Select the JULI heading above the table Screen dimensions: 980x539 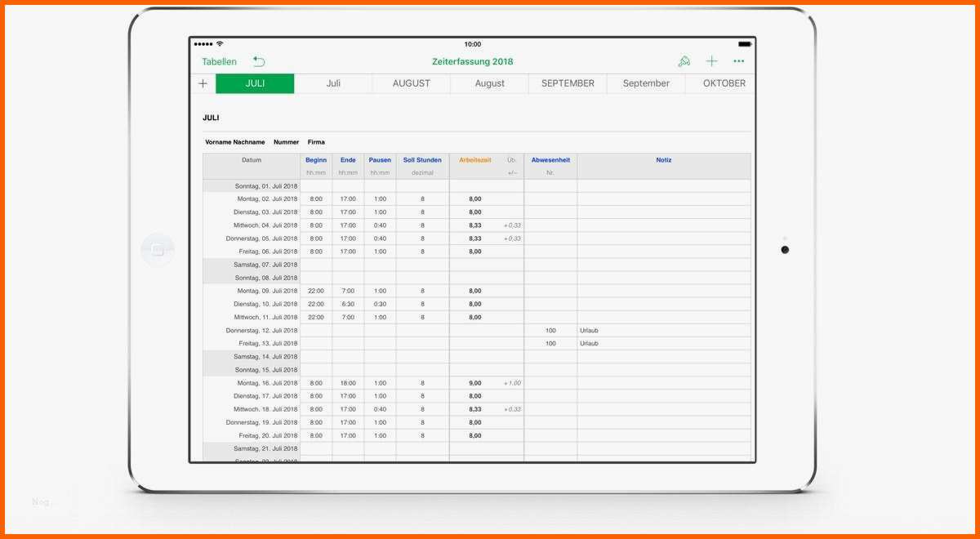tap(211, 118)
